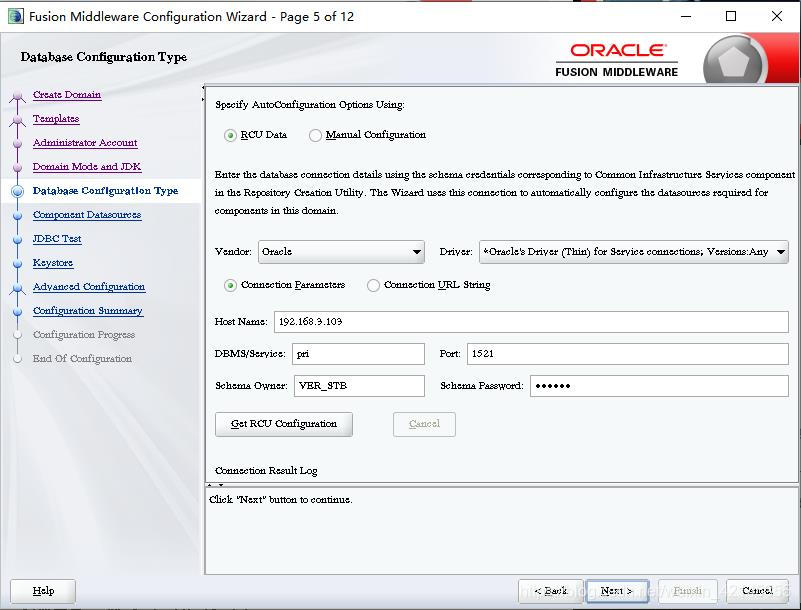Click the pentagon emblem icon in the header
Screen dimensions: 801x610
coord(734,61)
